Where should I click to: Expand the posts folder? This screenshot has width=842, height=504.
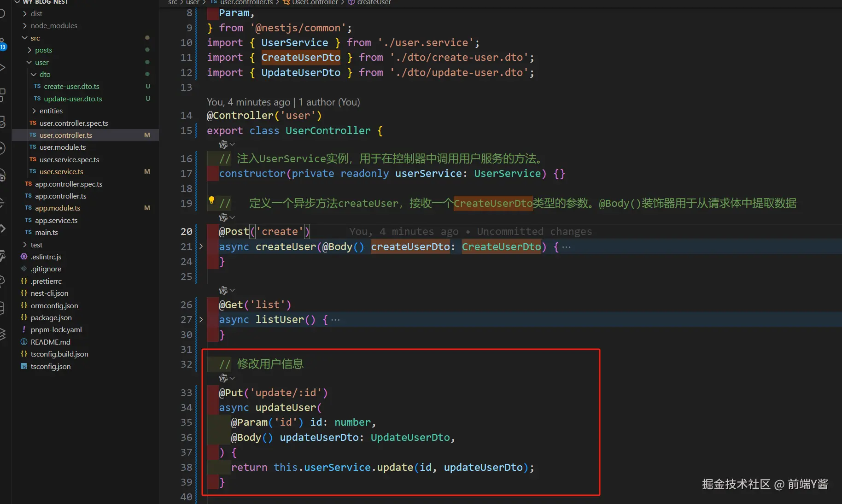[29, 50]
